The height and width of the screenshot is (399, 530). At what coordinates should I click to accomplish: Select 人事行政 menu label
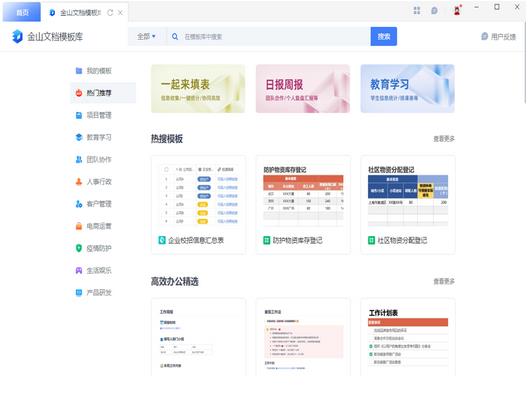99,182
